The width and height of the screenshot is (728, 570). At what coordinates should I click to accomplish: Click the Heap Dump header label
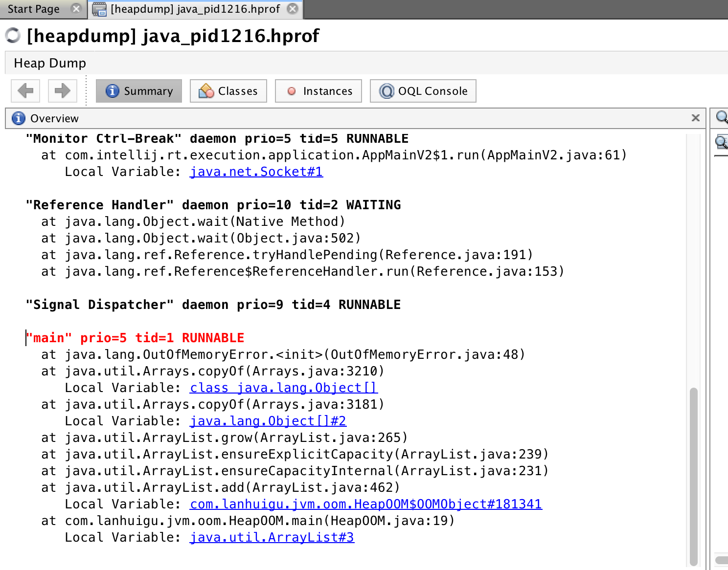pos(50,63)
